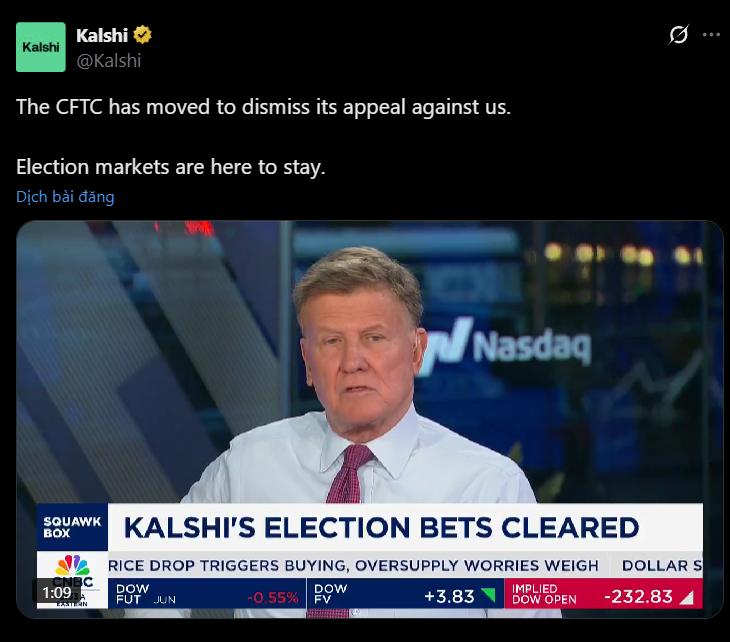Click the Kalshi green profile avatar
This screenshot has height=642, width=730.
(41, 47)
